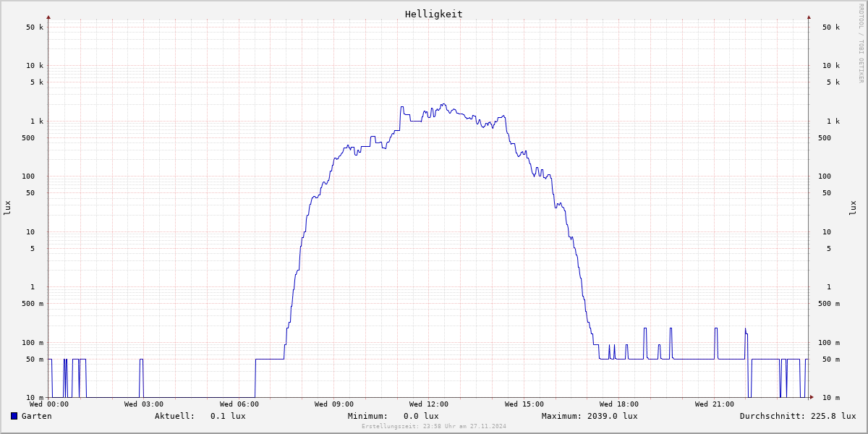Select the '1 k' tick on left axis

pos(37,122)
